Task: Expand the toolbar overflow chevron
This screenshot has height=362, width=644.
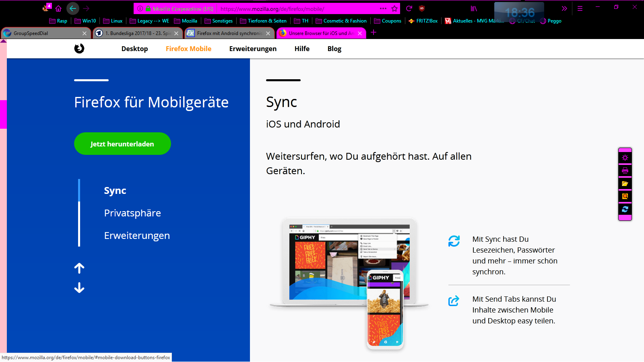Action: coord(564,8)
